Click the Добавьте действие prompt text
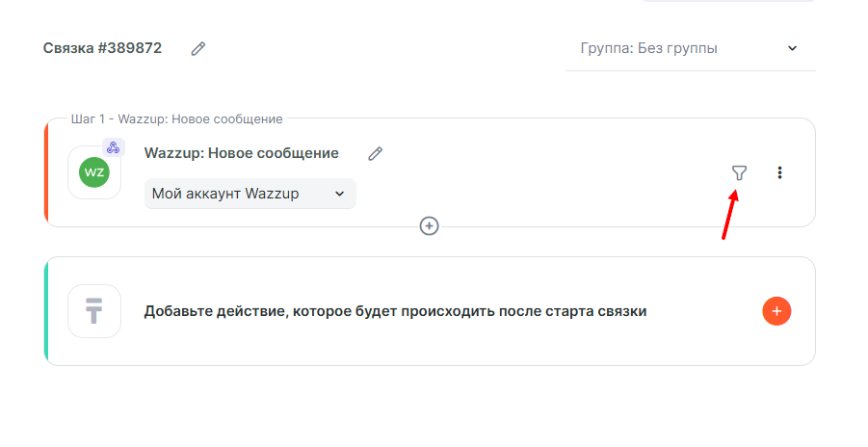This screenshot has height=447, width=868. pos(395,311)
